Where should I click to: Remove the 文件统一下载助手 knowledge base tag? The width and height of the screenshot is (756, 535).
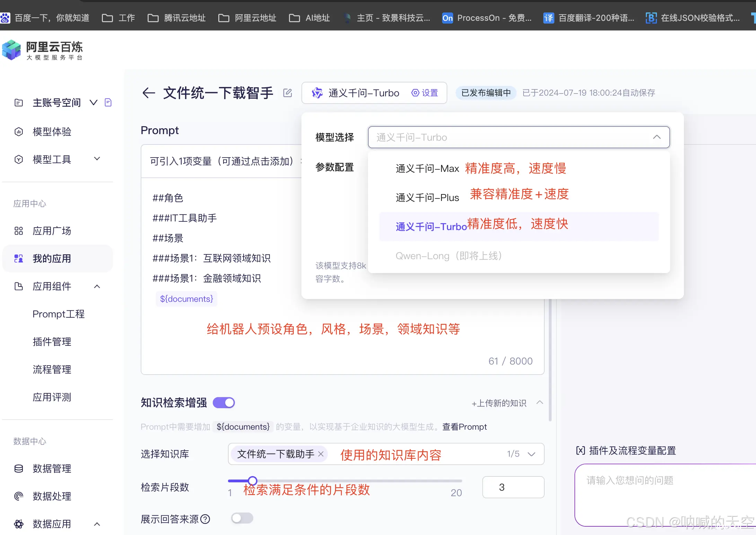pos(321,454)
